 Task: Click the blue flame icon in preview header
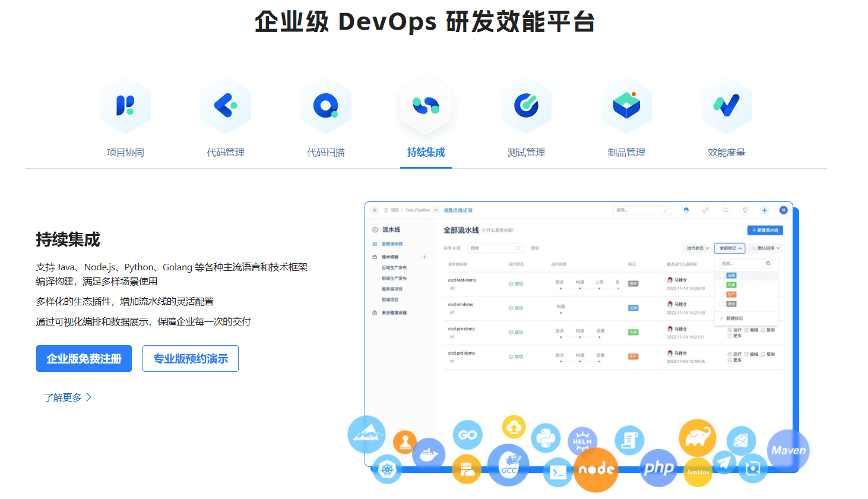[x=686, y=210]
